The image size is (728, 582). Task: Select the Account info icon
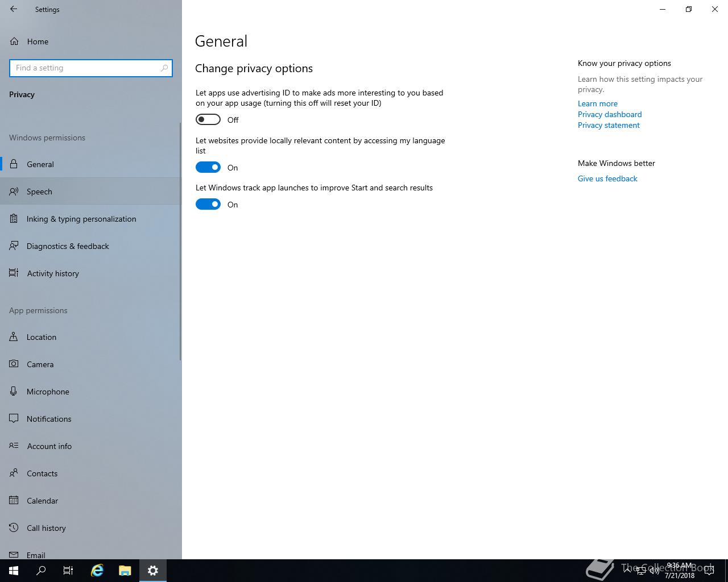click(x=14, y=446)
